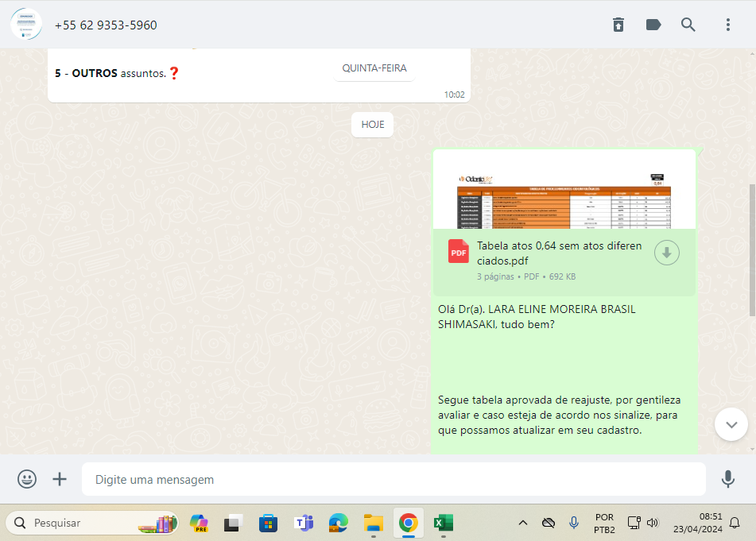Click the 3 páginas PDF 692 KB info
Viewport: 756px width, 541px height.
click(526, 276)
